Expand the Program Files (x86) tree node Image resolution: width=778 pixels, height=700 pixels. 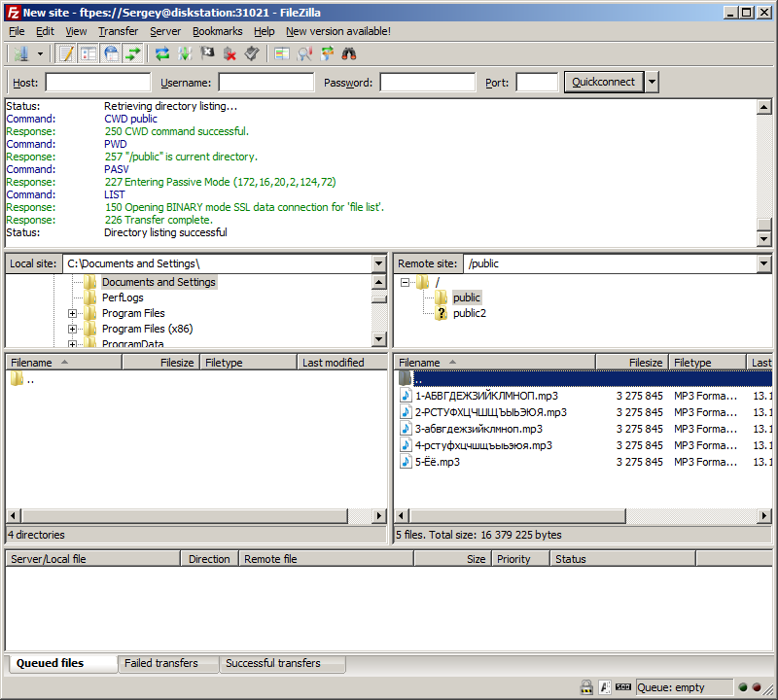[72, 329]
